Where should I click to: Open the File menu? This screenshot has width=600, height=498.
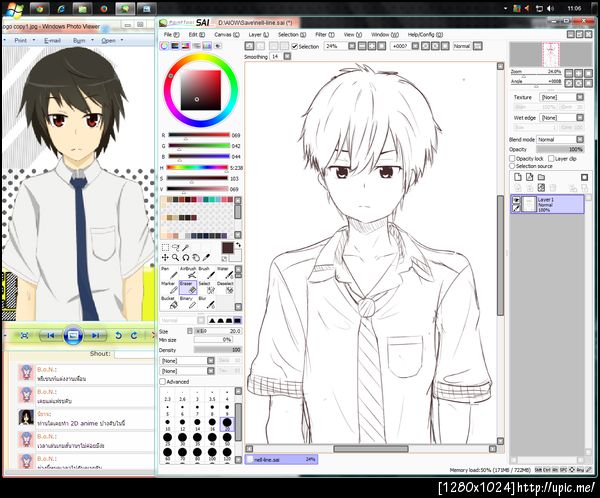tap(171, 34)
